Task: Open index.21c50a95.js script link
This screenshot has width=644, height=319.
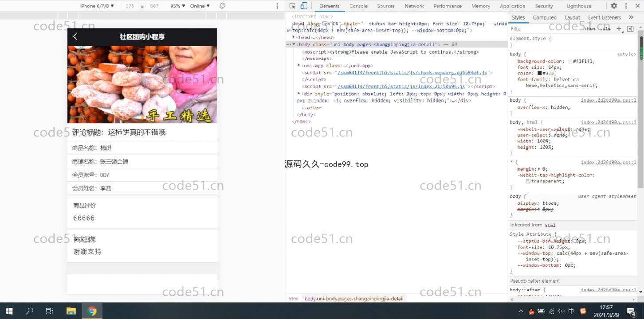Action: click(401, 86)
